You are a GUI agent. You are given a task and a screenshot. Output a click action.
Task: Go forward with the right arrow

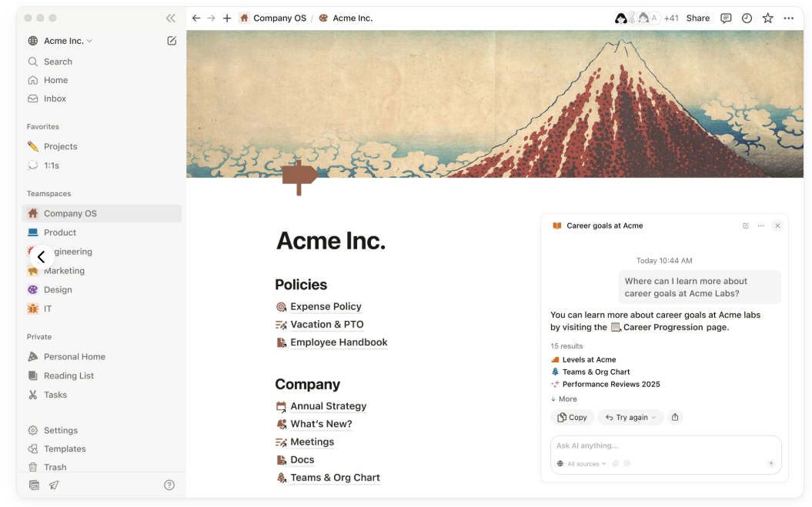tap(211, 18)
